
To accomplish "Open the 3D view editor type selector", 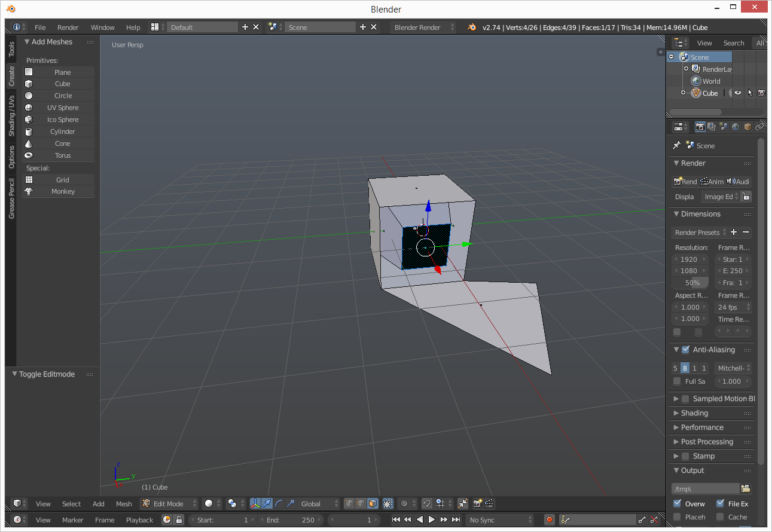I will 20,503.
